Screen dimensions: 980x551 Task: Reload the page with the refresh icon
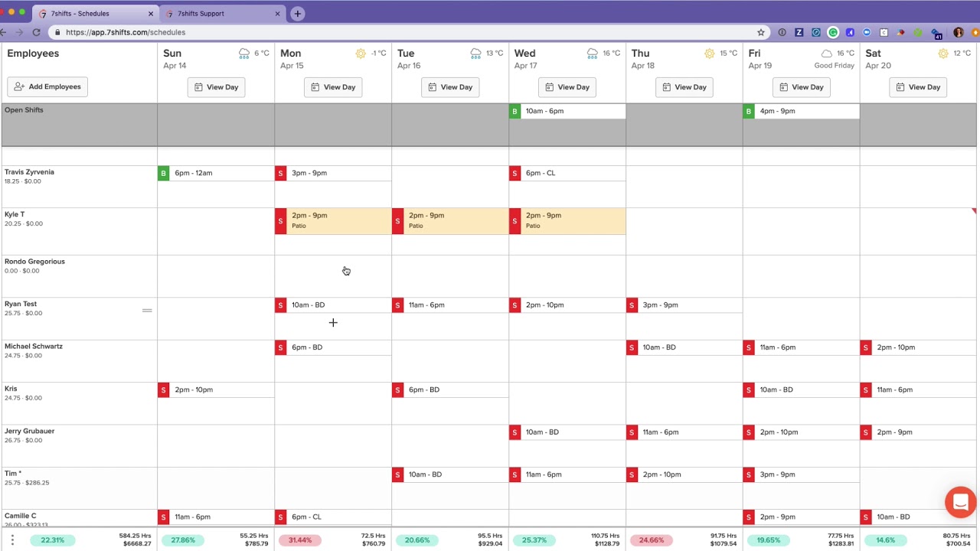36,32
